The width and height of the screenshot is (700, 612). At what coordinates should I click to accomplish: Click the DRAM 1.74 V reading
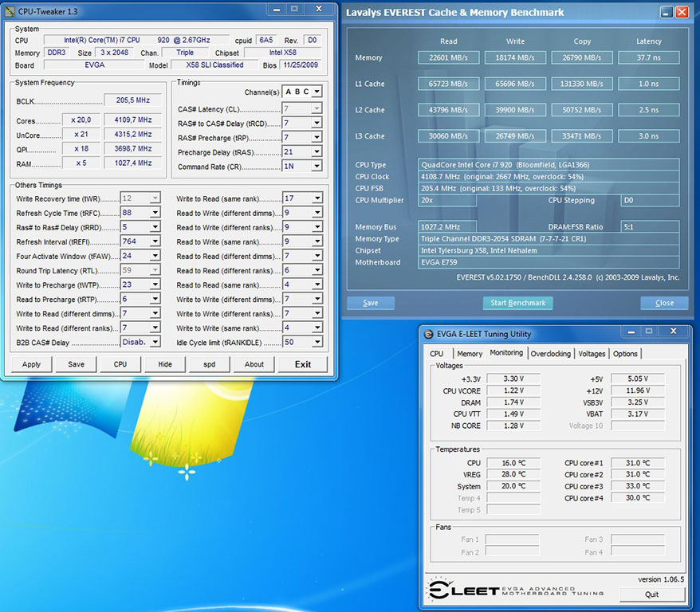point(513,402)
